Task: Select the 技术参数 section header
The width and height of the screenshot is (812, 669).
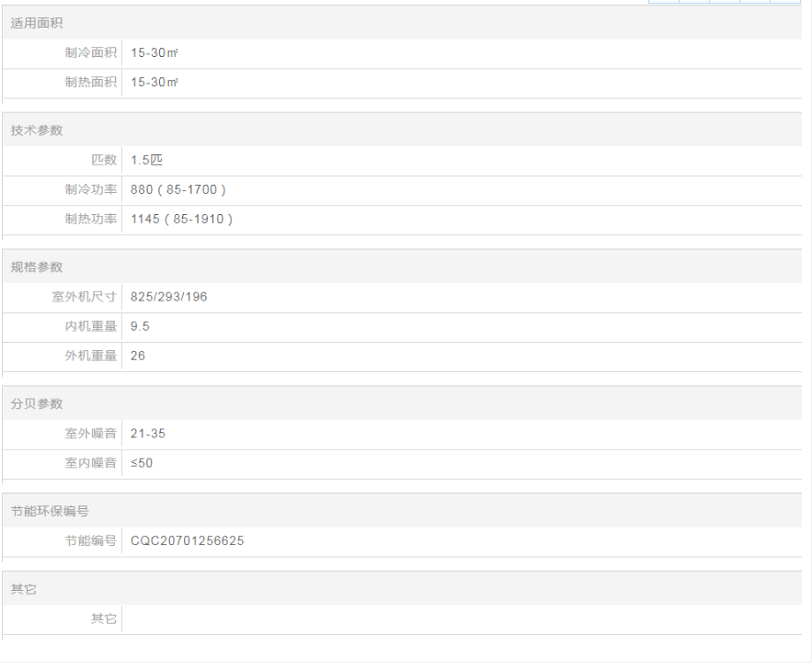Action: tap(37, 130)
